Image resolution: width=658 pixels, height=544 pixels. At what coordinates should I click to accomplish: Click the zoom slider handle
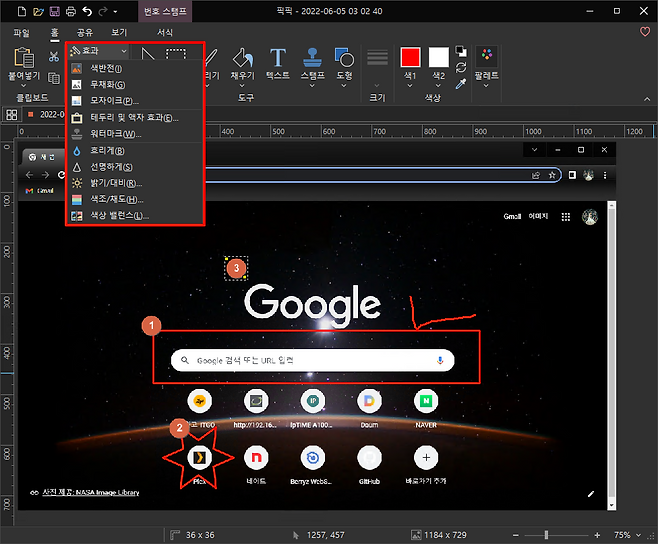pyautogui.click(x=546, y=535)
